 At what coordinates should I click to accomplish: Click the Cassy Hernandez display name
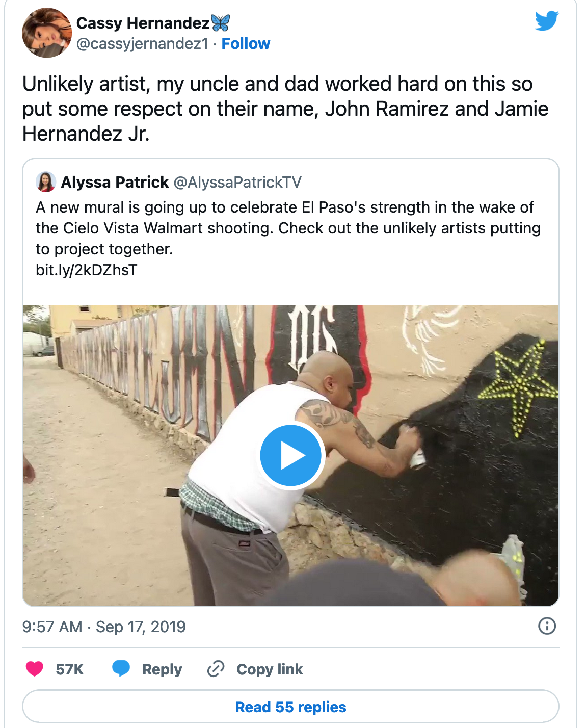(x=143, y=23)
